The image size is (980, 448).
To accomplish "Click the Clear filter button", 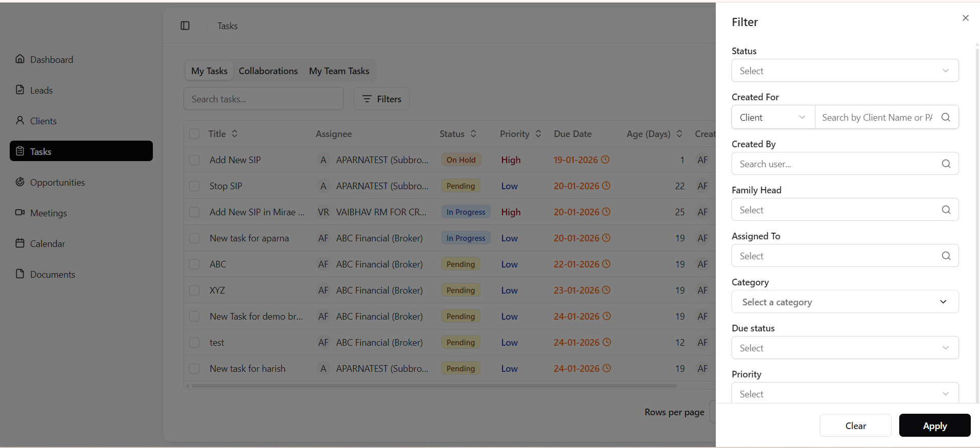I will 855,425.
